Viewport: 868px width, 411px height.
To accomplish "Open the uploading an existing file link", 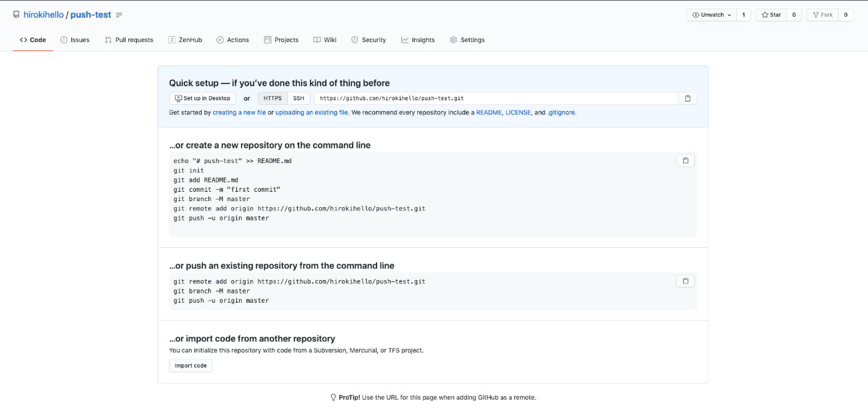I will (312, 113).
